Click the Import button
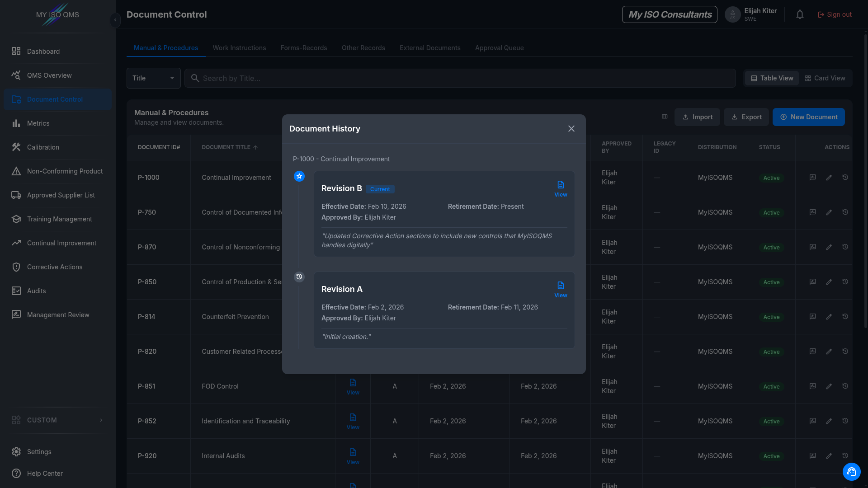868x488 pixels. pyautogui.click(x=697, y=117)
